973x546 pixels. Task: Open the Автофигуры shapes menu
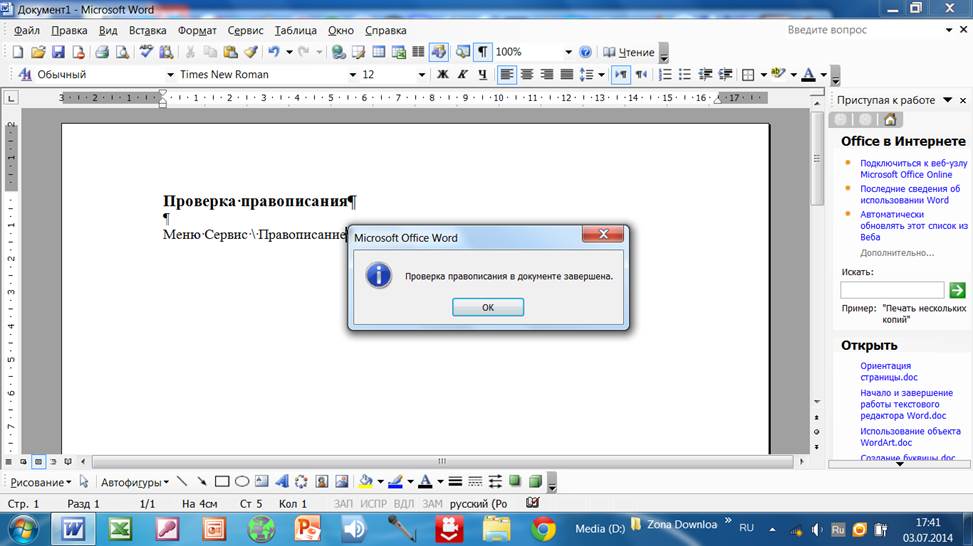[135, 482]
